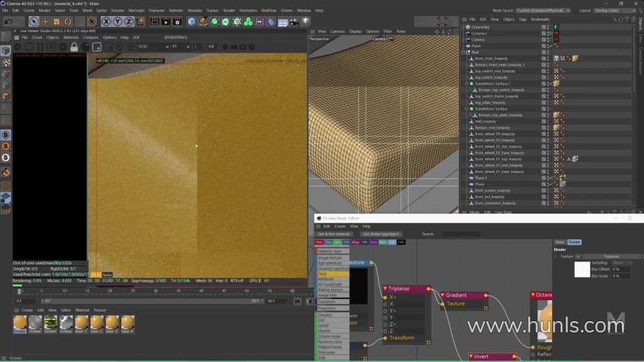Toggle the Z axis lock
The image size is (644, 362).
(128, 21)
